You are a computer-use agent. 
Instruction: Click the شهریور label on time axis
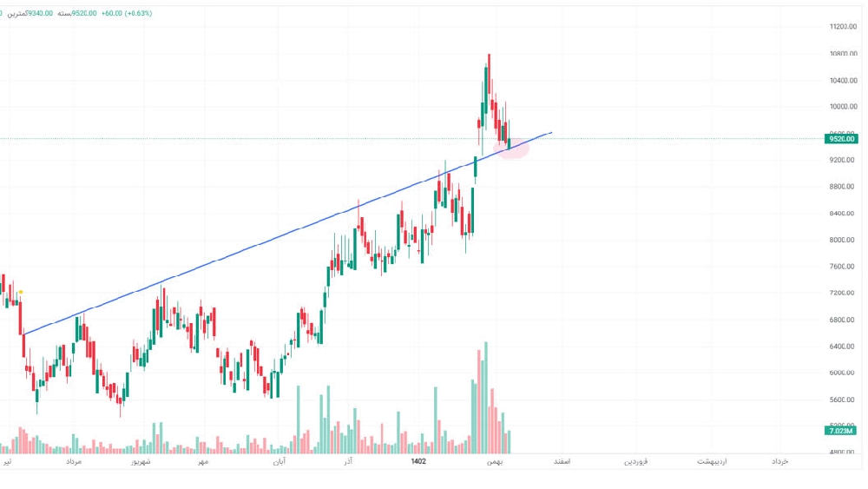click(141, 461)
